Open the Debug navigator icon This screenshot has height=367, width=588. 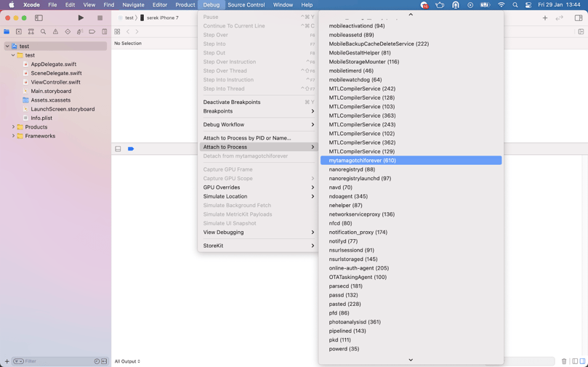click(x=80, y=32)
